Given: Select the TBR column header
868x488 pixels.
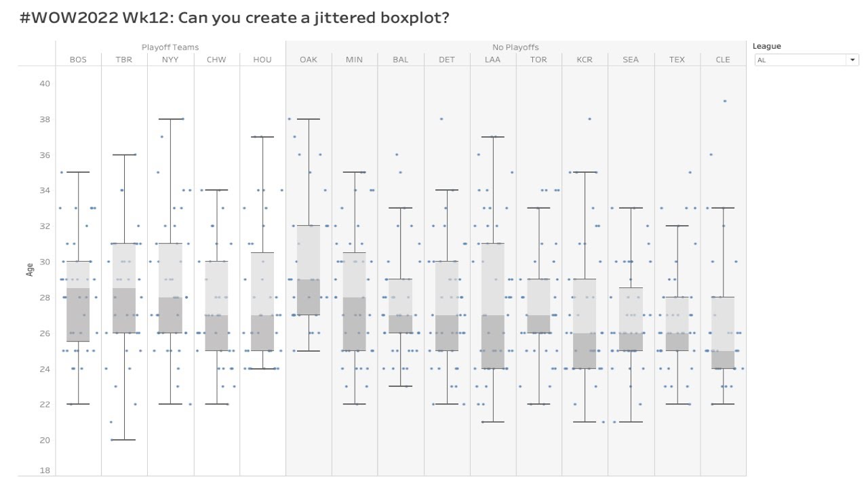Looking at the screenshot, I should (124, 60).
